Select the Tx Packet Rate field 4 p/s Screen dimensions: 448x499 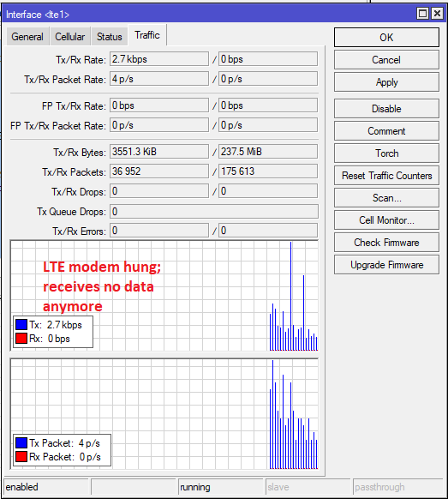click(159, 79)
